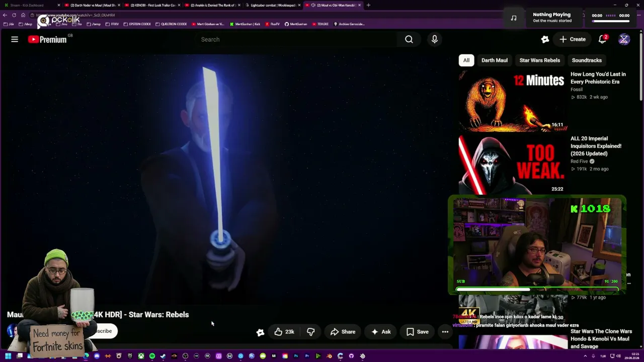644x362 pixels.
Task: Click the magnifier search button
Action: 409,39
